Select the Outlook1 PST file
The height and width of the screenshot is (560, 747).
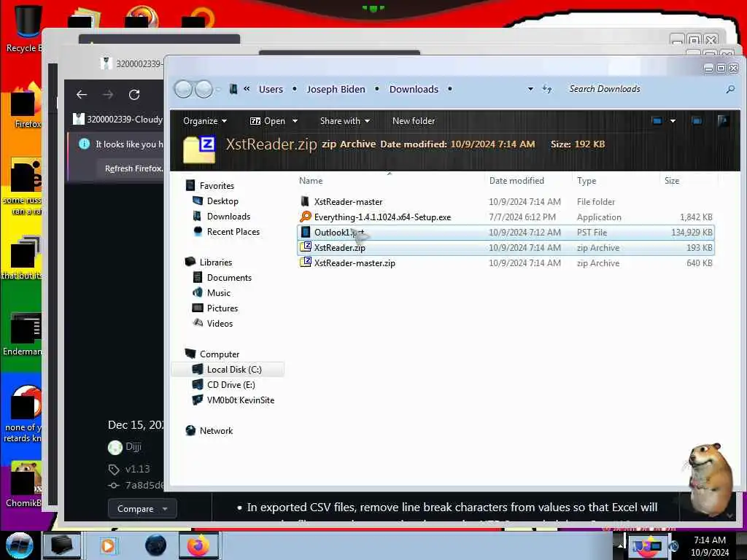pyautogui.click(x=506, y=233)
